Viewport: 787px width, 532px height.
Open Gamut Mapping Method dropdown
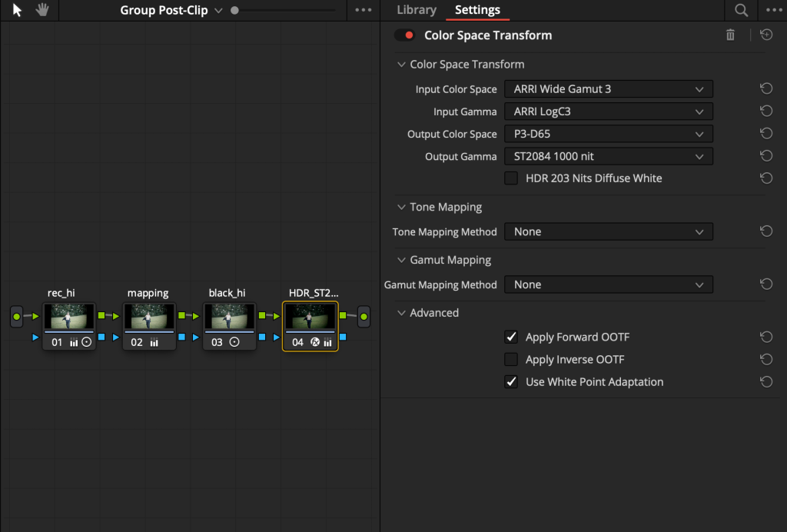[x=609, y=284]
